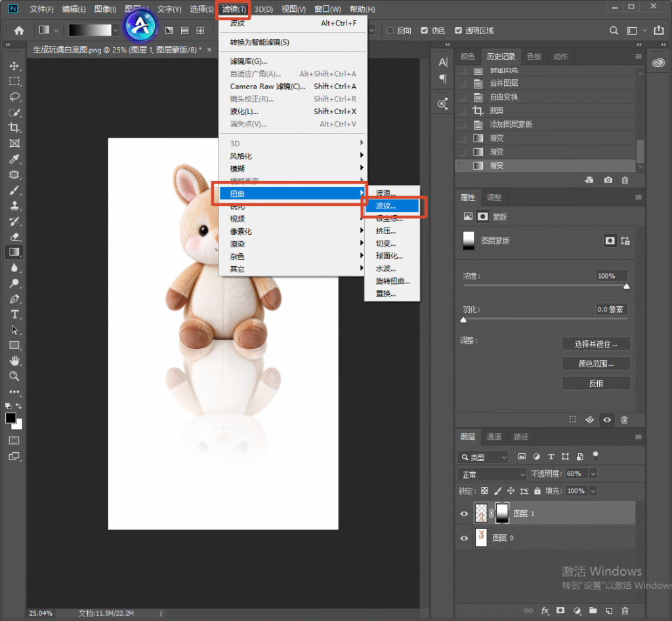Click the 选择并遮住 button
The image size is (672, 621).
596,344
